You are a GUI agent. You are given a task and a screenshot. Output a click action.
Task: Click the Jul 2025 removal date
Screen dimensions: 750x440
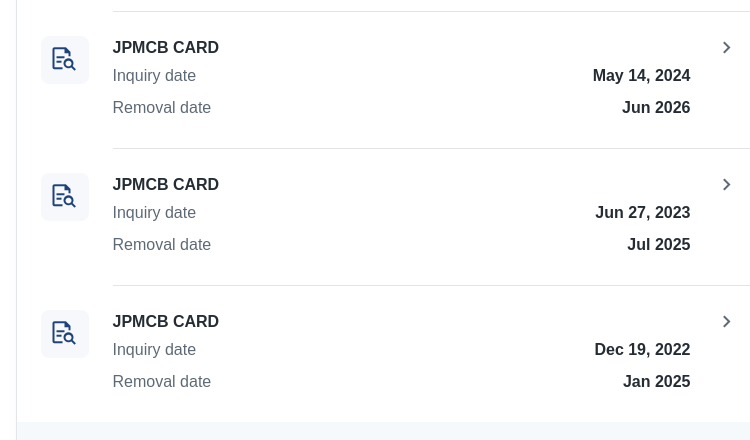[x=659, y=244]
